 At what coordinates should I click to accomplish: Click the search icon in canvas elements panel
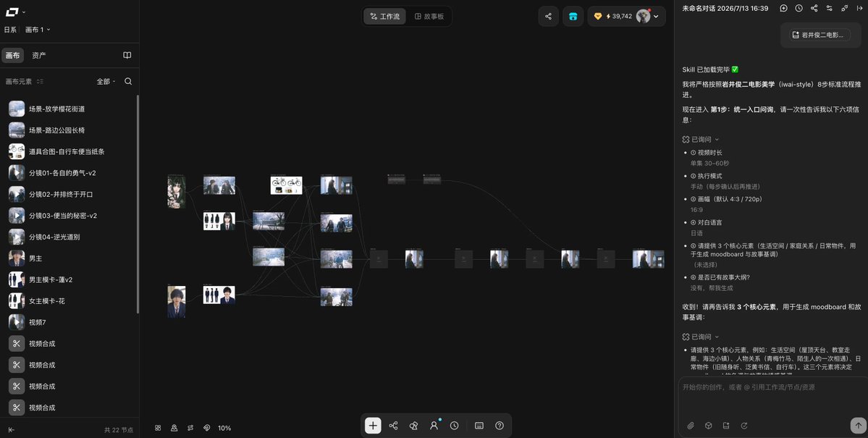tap(128, 81)
